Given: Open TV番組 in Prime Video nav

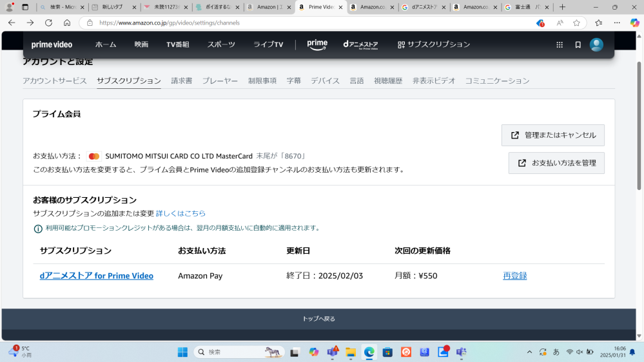Looking at the screenshot, I should (x=177, y=44).
